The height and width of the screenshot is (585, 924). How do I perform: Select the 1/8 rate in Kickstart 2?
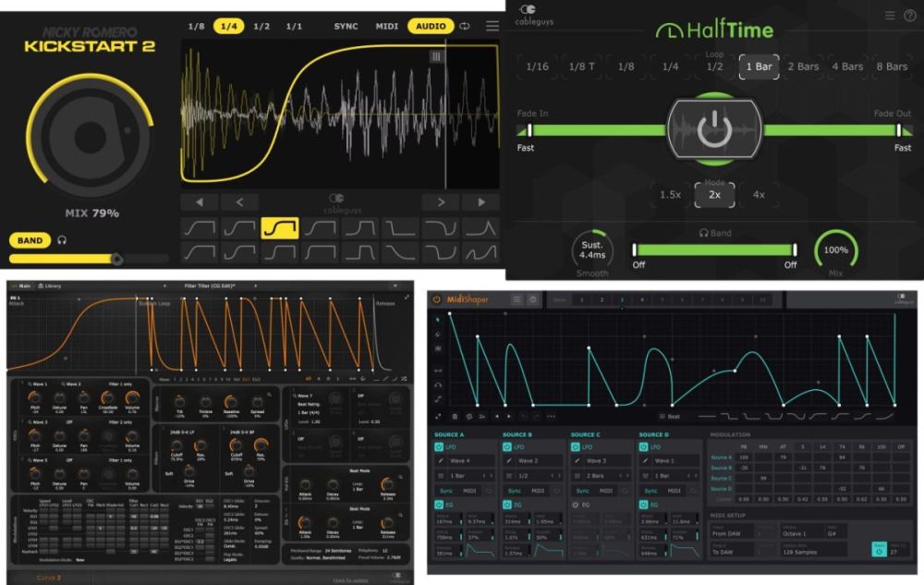pos(196,26)
